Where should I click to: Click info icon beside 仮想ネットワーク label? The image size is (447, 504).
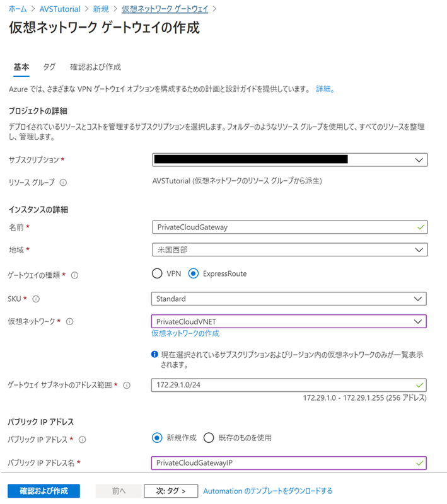[69, 322]
